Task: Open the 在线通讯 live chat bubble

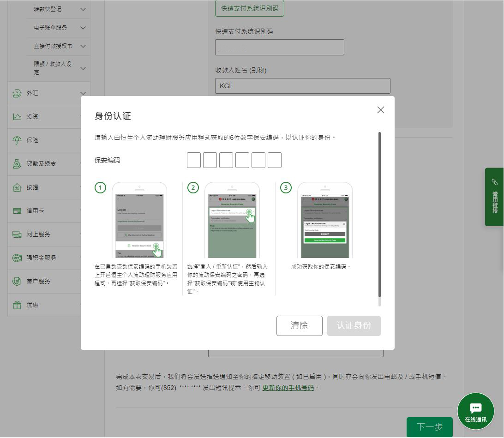Action: [475, 411]
